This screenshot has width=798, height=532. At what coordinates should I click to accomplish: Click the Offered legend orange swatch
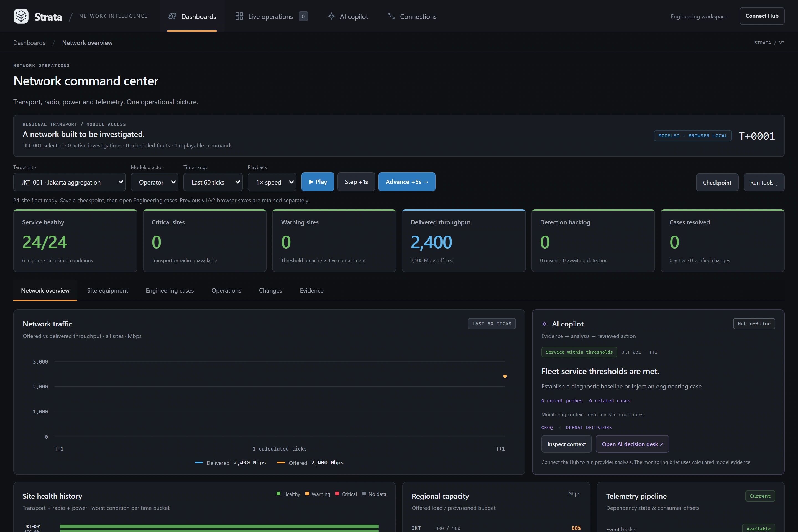click(x=281, y=463)
